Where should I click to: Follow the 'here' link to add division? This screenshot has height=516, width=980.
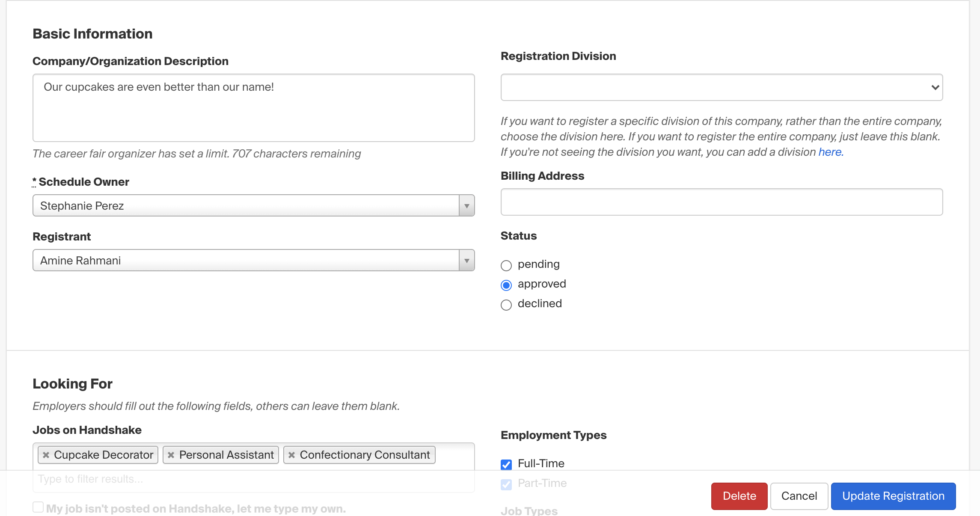[x=830, y=152]
